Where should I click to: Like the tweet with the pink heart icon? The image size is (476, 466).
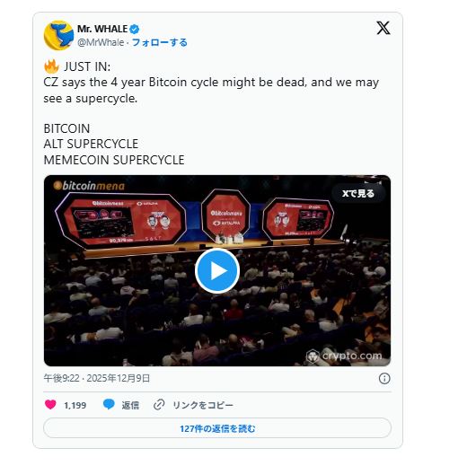[x=50, y=405]
